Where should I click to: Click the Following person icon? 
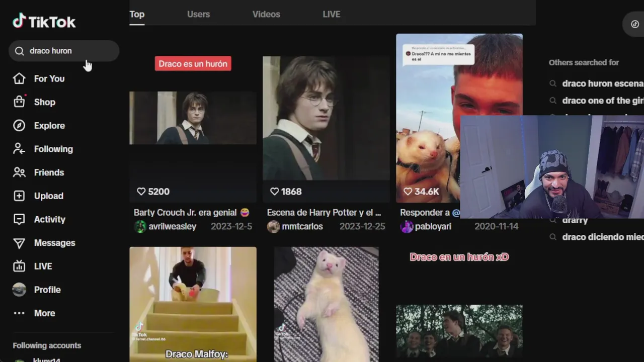click(19, 149)
